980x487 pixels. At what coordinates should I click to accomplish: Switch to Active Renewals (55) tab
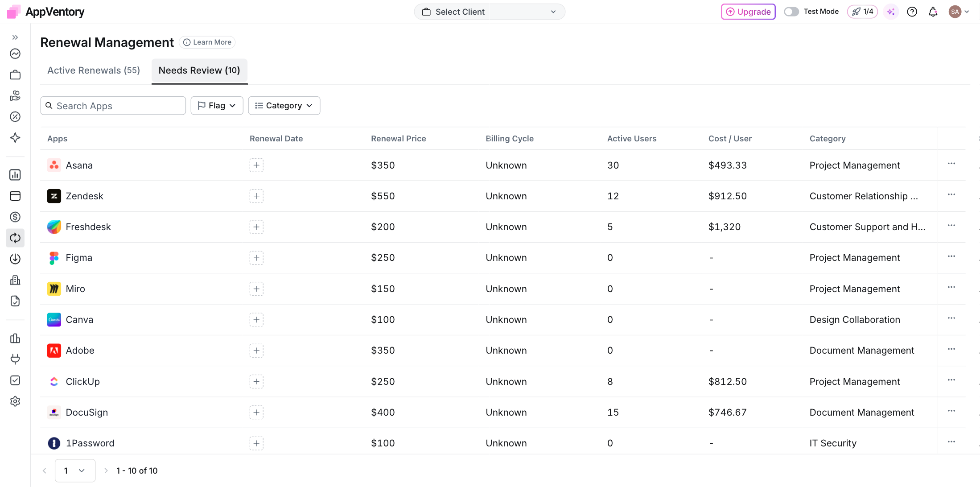pyautogui.click(x=94, y=70)
